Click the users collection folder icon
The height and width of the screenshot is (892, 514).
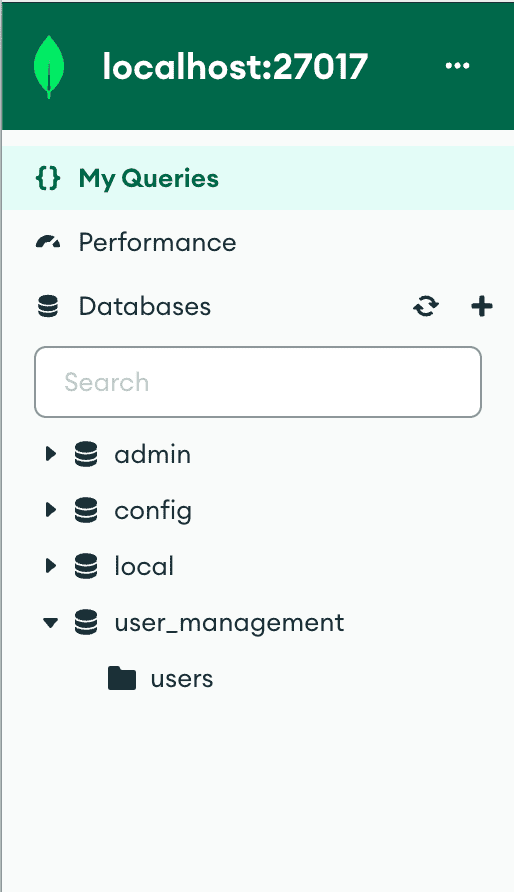(x=122, y=678)
